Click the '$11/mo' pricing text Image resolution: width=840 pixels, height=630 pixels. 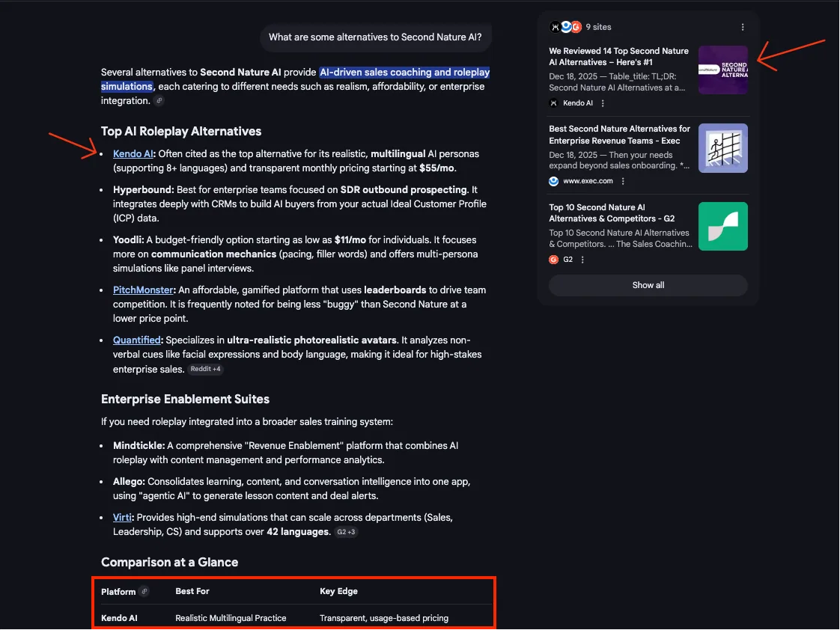350,240
